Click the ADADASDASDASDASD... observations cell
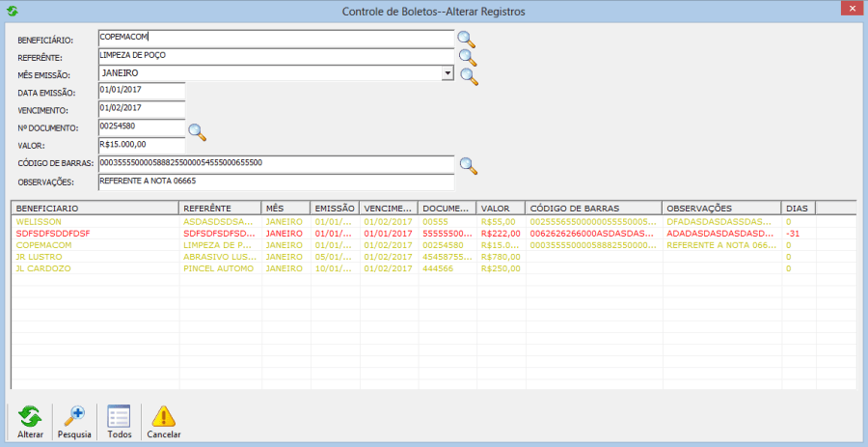 click(719, 234)
